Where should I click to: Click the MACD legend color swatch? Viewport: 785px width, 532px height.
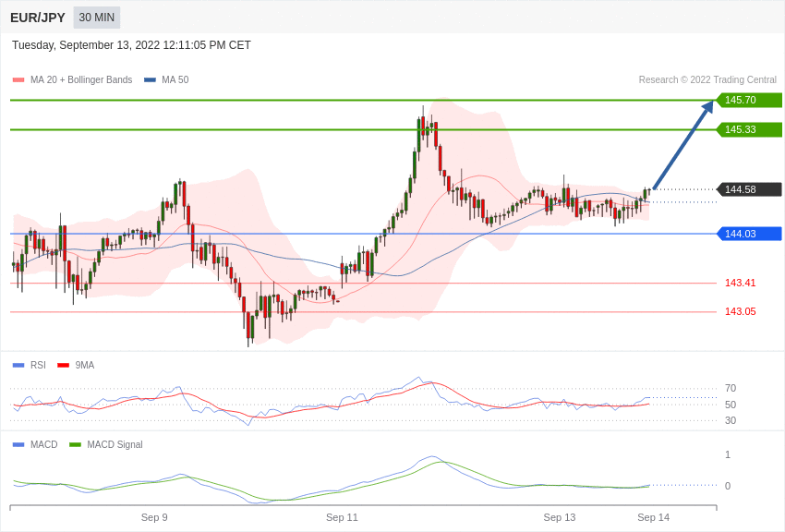coord(18,445)
